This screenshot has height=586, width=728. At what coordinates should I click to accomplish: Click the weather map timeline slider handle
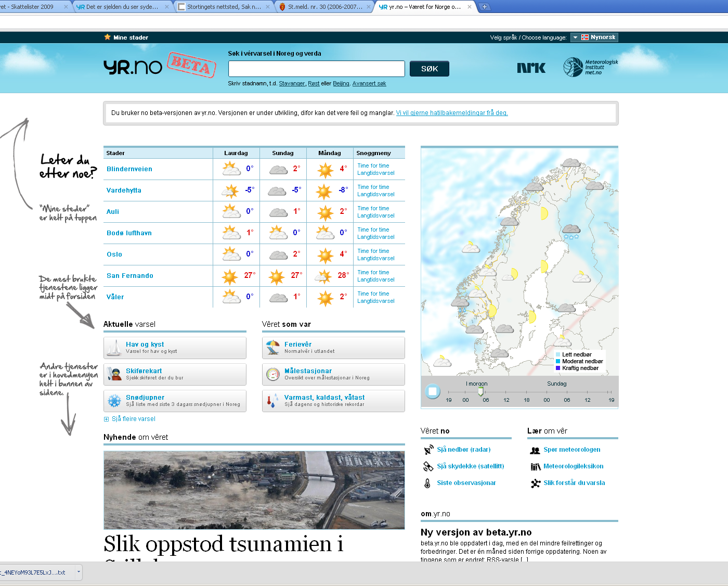point(480,391)
